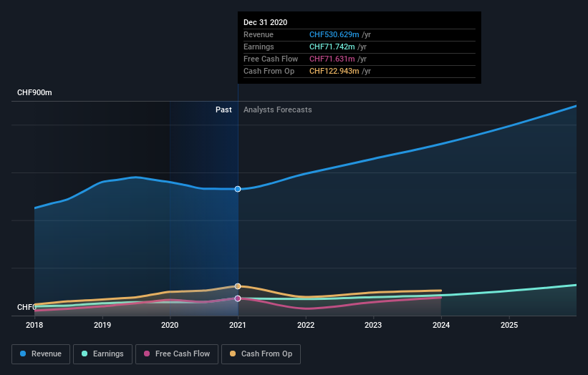
Task: Click the 2019 x-axis label
Action: pos(102,325)
